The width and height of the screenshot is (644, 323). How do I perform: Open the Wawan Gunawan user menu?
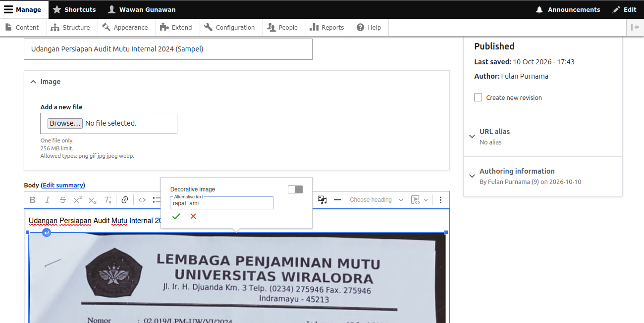point(142,9)
